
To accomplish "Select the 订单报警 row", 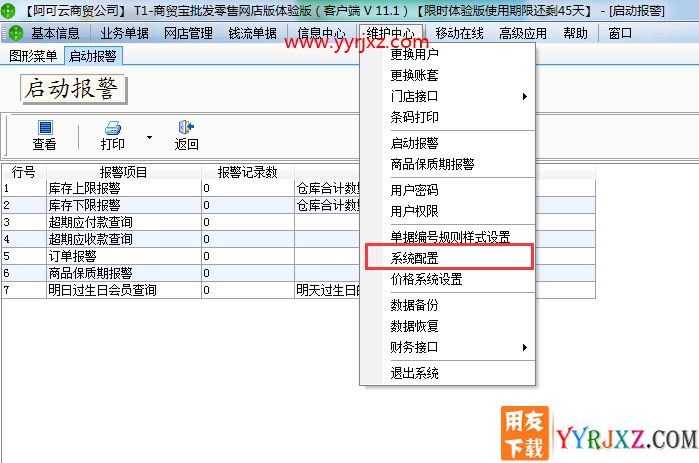I will click(x=299, y=256).
